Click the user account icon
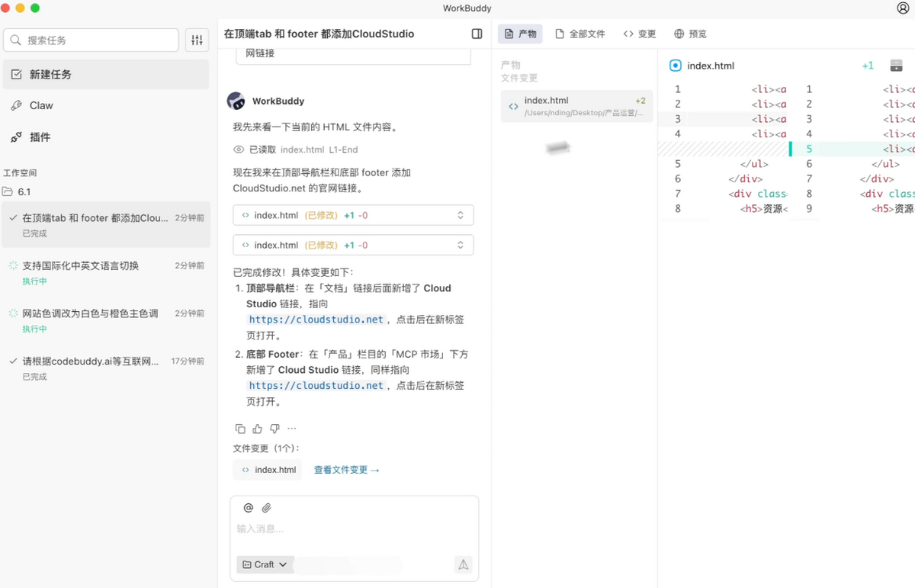The image size is (915, 588). pyautogui.click(x=903, y=8)
